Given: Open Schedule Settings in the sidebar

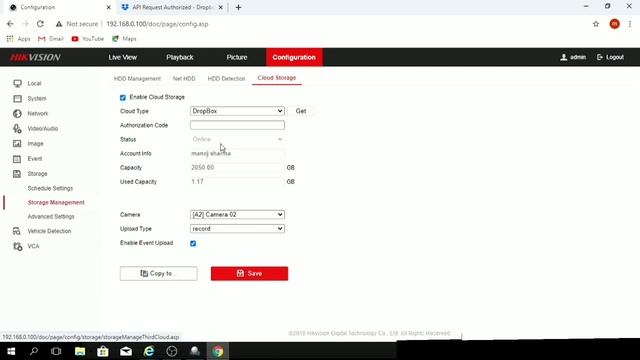Looking at the screenshot, I should [50, 188].
